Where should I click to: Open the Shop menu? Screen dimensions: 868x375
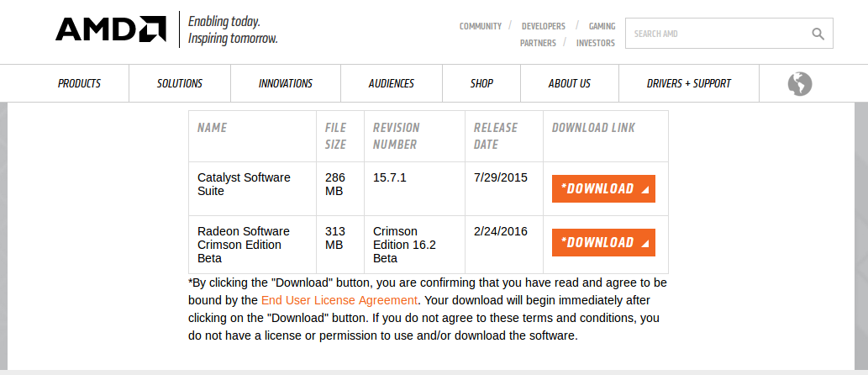point(481,83)
